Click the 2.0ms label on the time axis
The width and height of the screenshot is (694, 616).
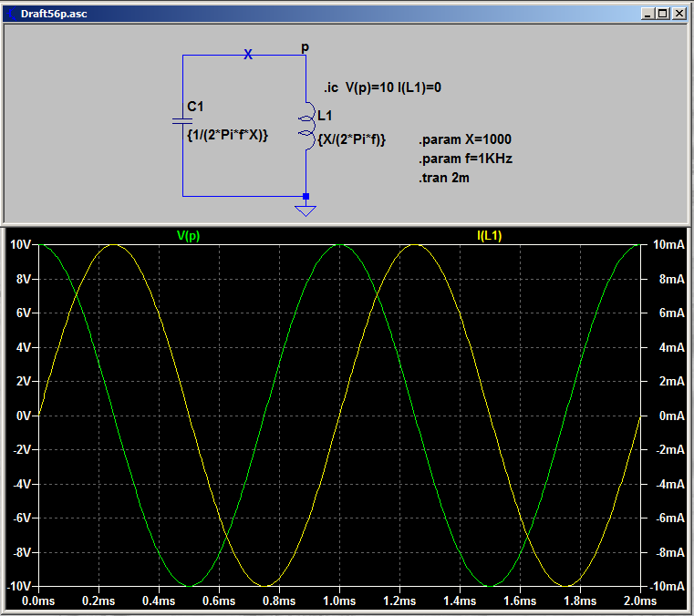[640, 601]
